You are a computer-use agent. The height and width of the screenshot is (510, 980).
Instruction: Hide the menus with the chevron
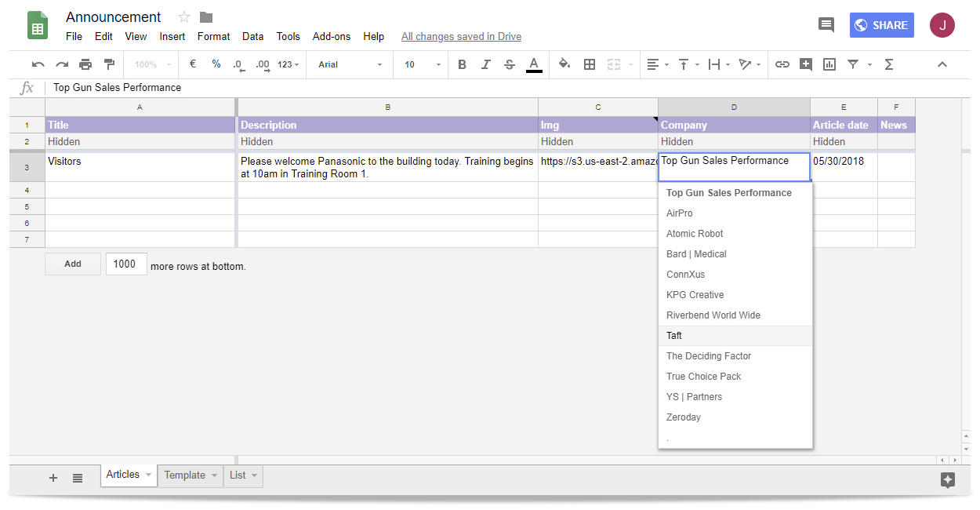(942, 64)
